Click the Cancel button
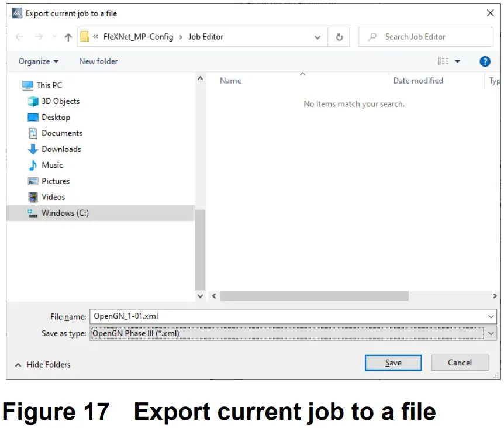The width and height of the screenshot is (504, 428). click(460, 363)
